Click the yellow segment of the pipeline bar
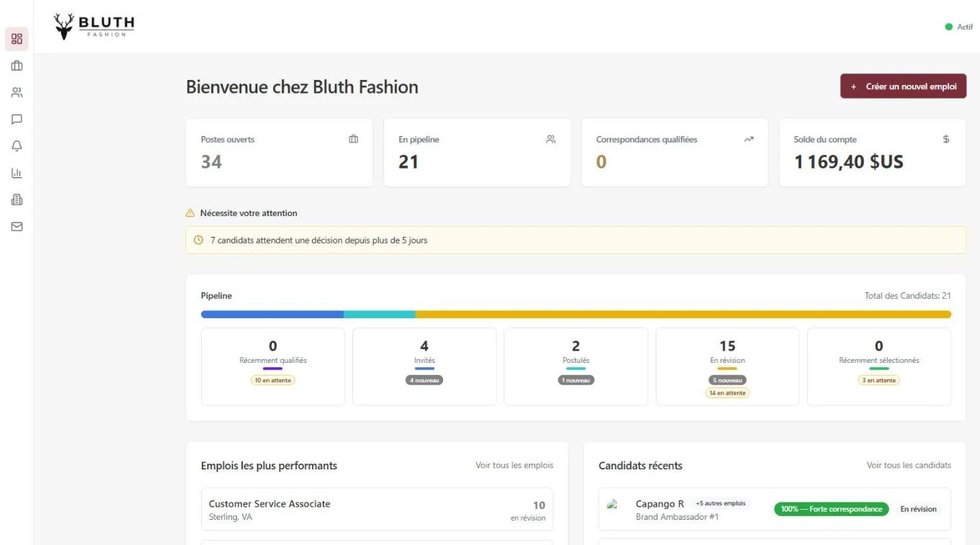The width and height of the screenshot is (980, 545). click(683, 315)
